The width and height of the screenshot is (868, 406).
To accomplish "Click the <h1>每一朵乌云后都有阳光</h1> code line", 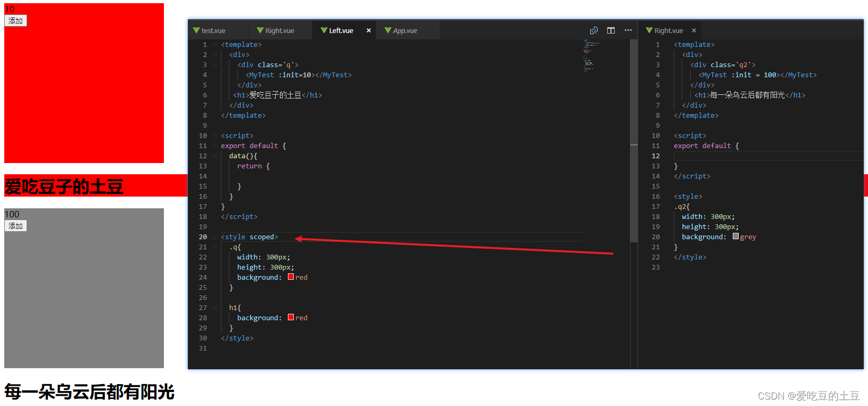I will pos(750,95).
